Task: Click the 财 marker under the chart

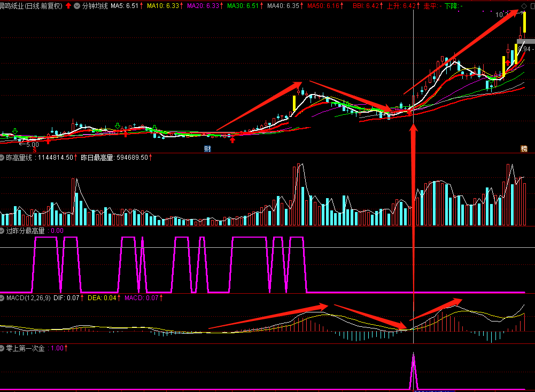Action: (x=207, y=148)
